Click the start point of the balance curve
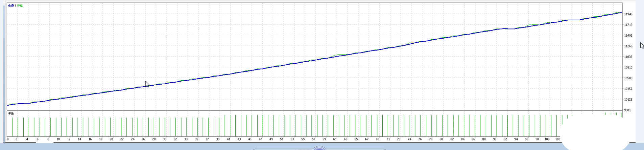The width and height of the screenshot is (644, 150). coord(7,105)
